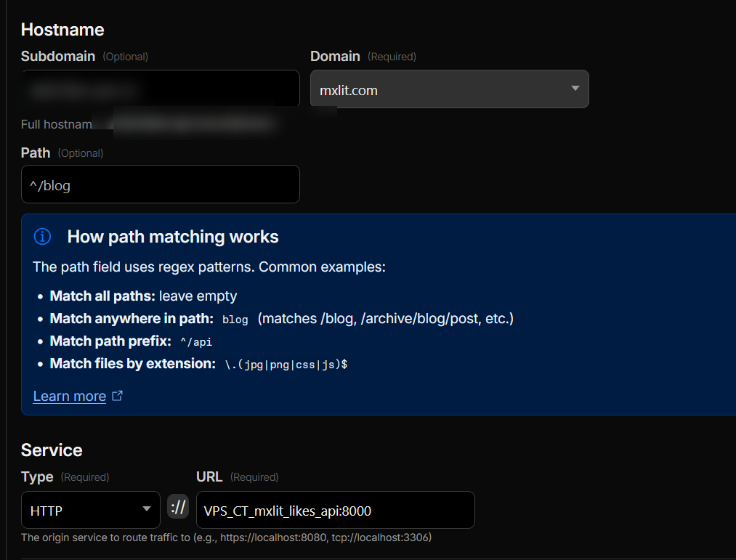
Task: Click the info icon beside path matching heading
Action: tap(44, 237)
